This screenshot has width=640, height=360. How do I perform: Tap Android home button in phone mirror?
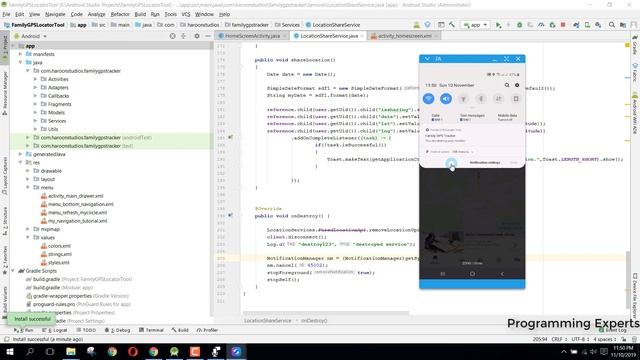pyautogui.click(x=472, y=274)
